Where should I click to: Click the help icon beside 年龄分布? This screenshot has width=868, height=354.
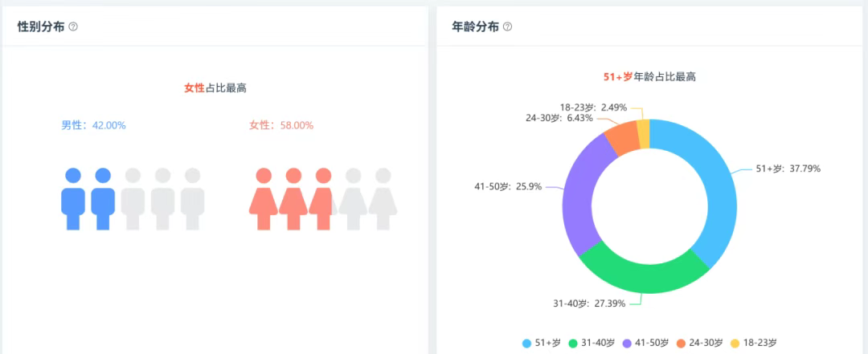tap(507, 26)
